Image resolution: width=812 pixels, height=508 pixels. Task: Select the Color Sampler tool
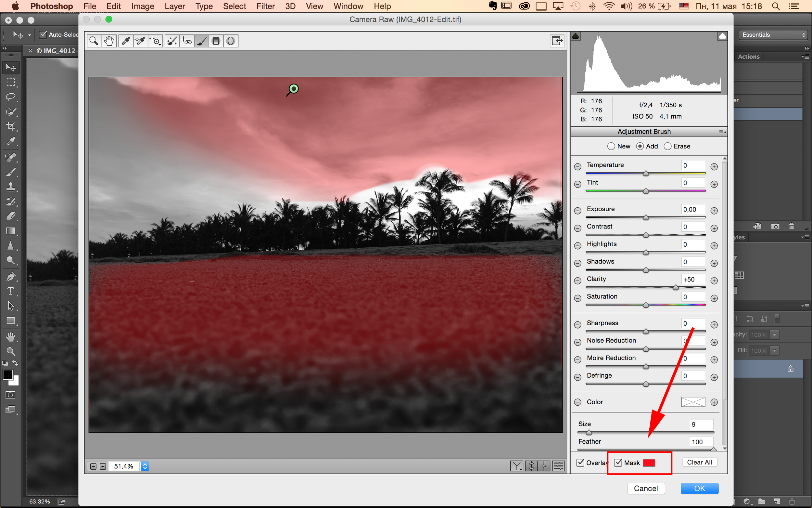coord(140,41)
